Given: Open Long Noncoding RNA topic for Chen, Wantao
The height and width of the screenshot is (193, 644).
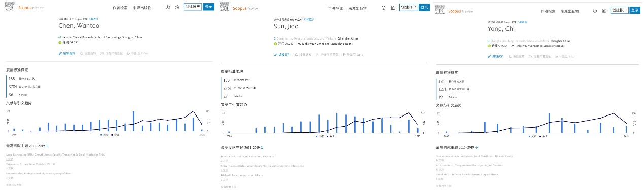Looking at the screenshot, I should tap(55, 155).
